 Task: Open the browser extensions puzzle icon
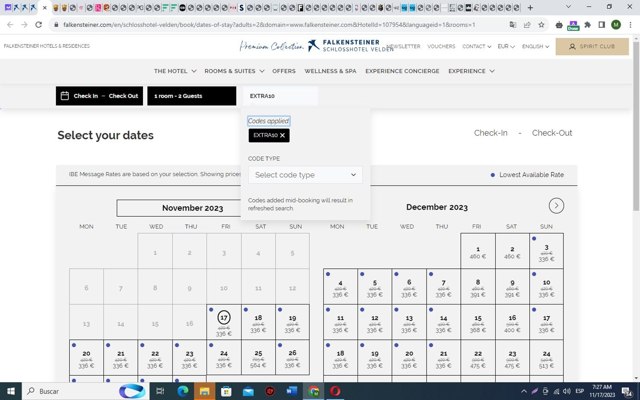point(587,25)
